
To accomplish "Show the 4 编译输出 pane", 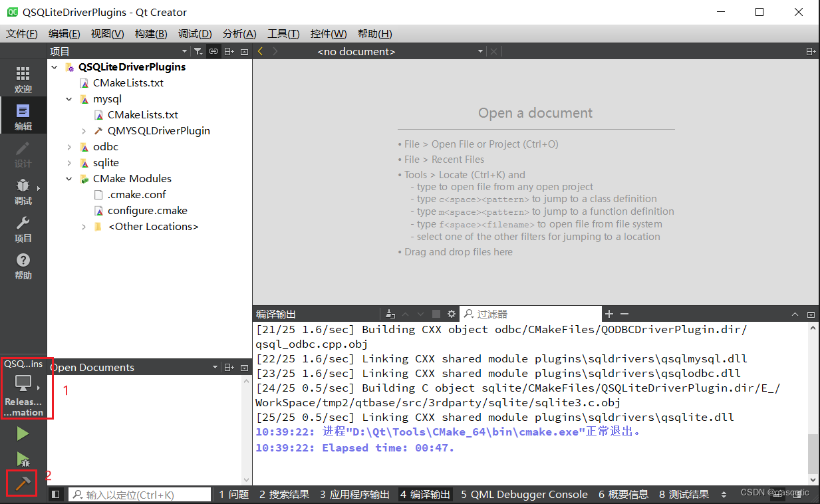I will point(426,495).
